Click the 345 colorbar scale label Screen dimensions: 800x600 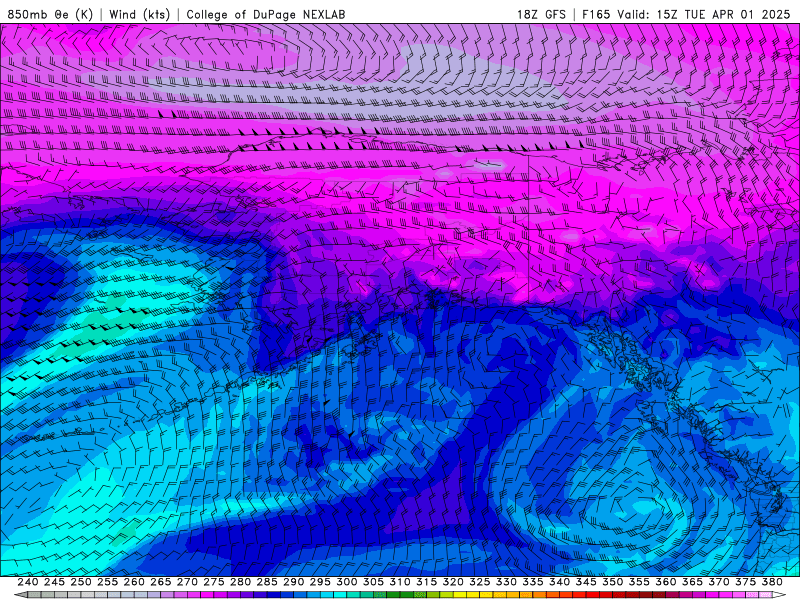pos(586,582)
